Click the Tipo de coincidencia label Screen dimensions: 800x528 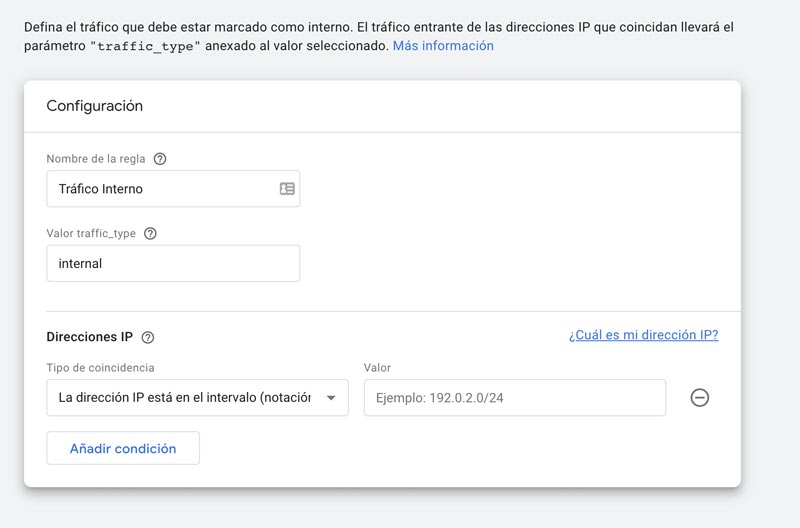(x=101, y=367)
